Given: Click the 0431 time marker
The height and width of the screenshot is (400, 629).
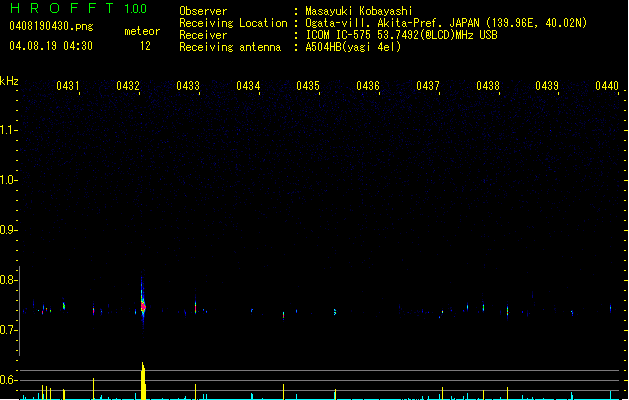Looking at the screenshot, I should point(68,86).
